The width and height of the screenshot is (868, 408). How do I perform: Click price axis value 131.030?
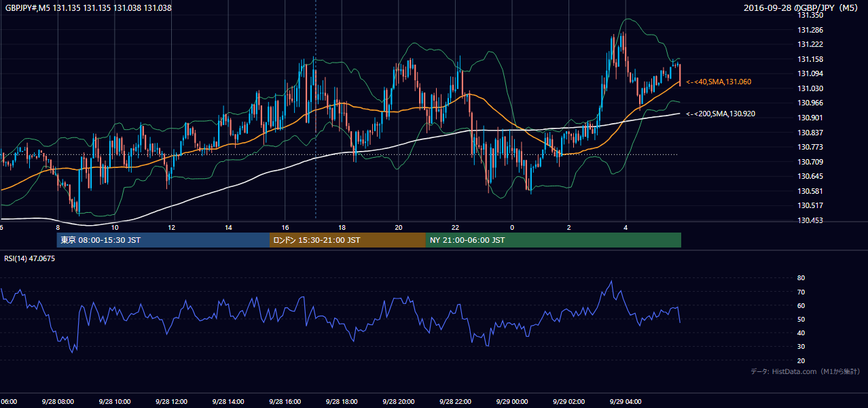[x=811, y=88]
